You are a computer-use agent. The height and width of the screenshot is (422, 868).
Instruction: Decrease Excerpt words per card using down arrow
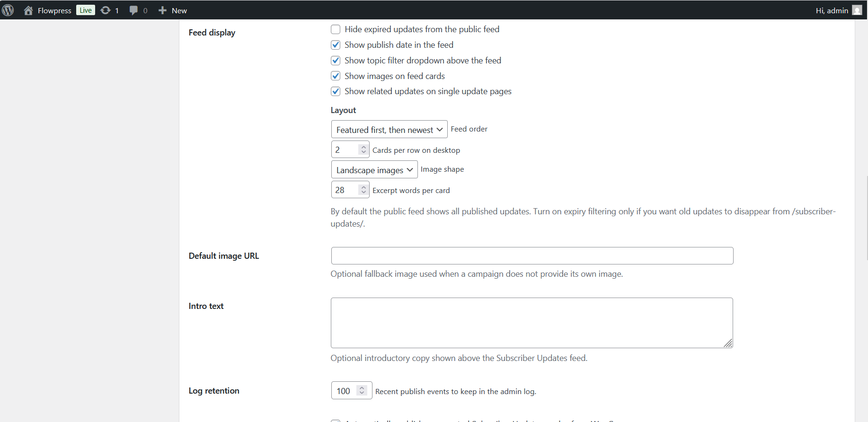[x=363, y=193]
